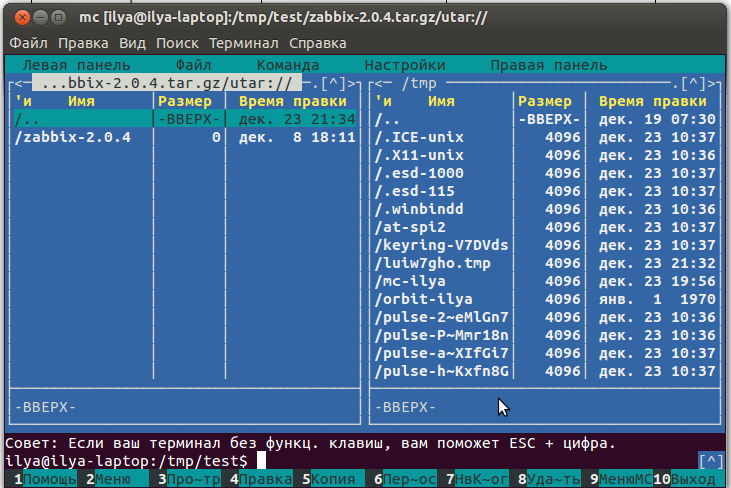
Task: Open the Справка menu
Action: click(x=317, y=43)
